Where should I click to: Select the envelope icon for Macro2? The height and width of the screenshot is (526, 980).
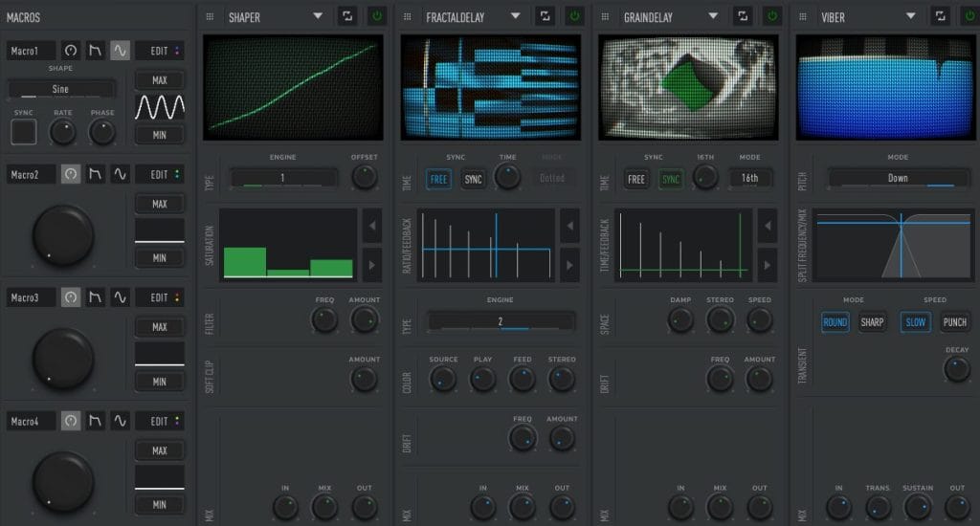(x=96, y=174)
